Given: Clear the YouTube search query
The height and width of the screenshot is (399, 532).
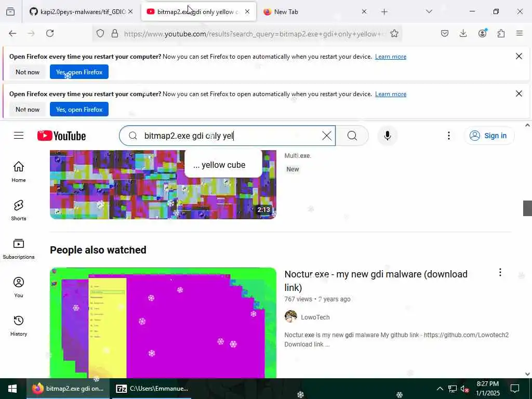Looking at the screenshot, I should click(327, 136).
